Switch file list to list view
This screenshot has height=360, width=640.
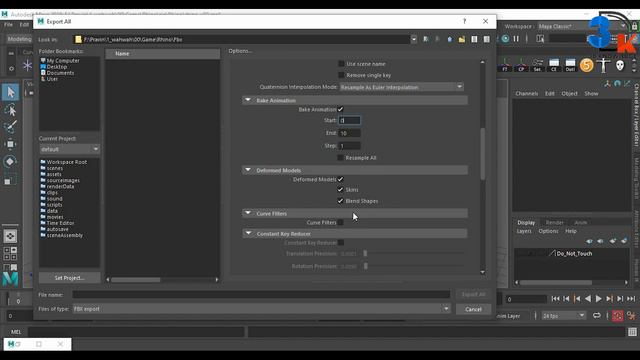click(x=474, y=39)
